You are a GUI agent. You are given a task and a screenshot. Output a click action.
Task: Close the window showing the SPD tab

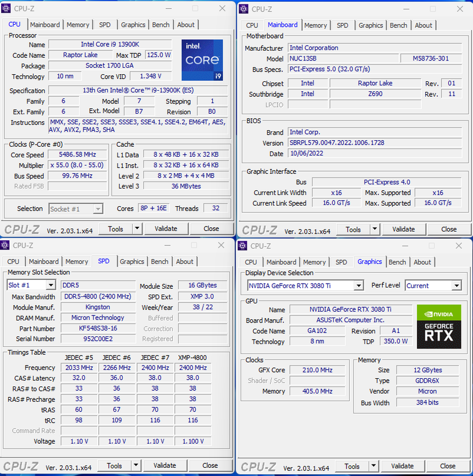(x=221, y=245)
